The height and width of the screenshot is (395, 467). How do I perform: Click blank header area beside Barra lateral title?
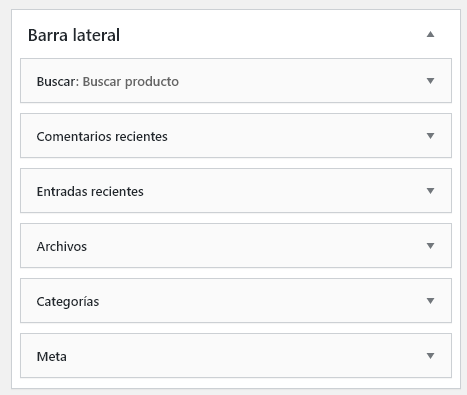pos(267,34)
